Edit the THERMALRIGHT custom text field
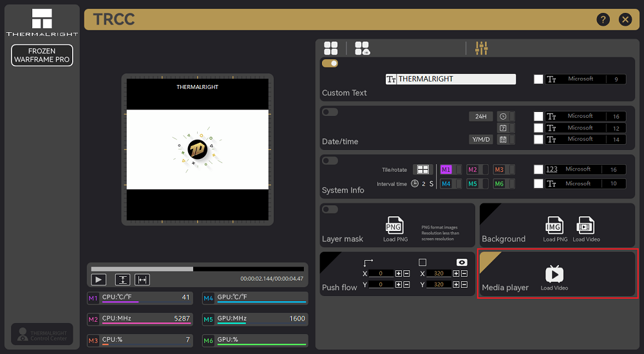The image size is (644, 354). click(451, 79)
